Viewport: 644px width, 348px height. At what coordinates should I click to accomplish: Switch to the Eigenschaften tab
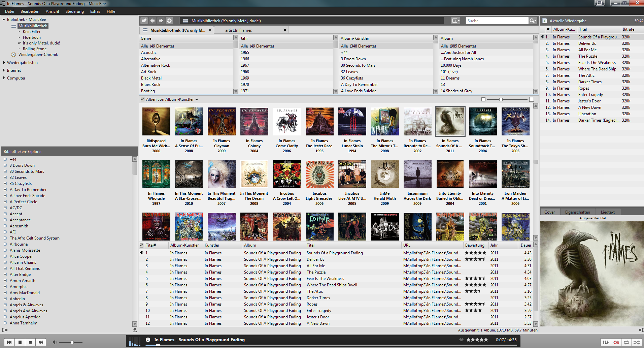577,212
